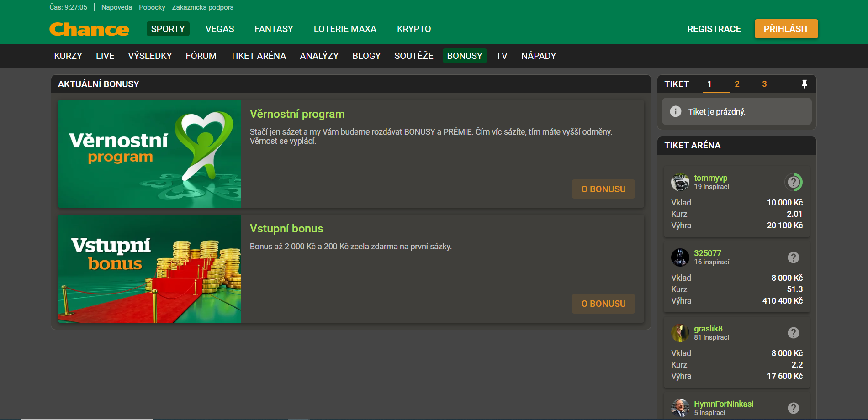The height and width of the screenshot is (420, 868).
Task: Pin the ticket panel with pushpin icon
Action: [x=804, y=84]
